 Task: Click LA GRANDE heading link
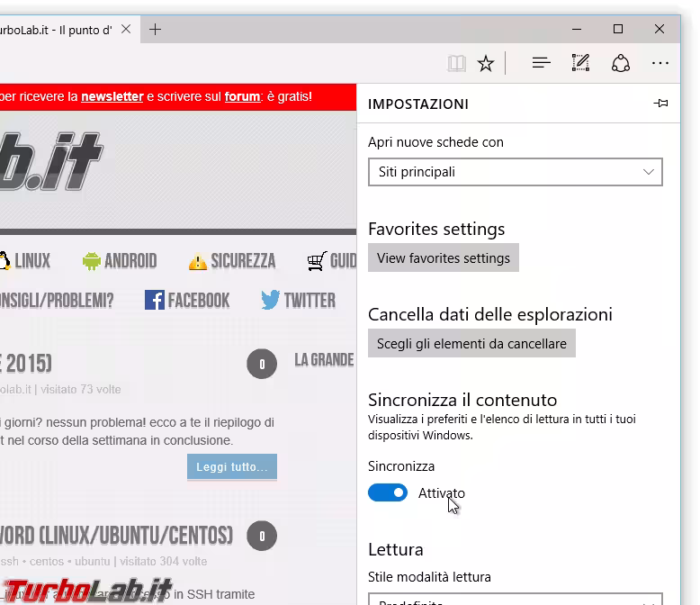(324, 360)
